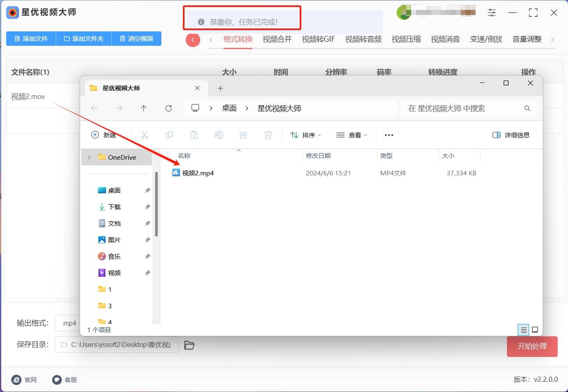Sort by the 修改日期 column header
568x392 pixels.
tap(318, 156)
